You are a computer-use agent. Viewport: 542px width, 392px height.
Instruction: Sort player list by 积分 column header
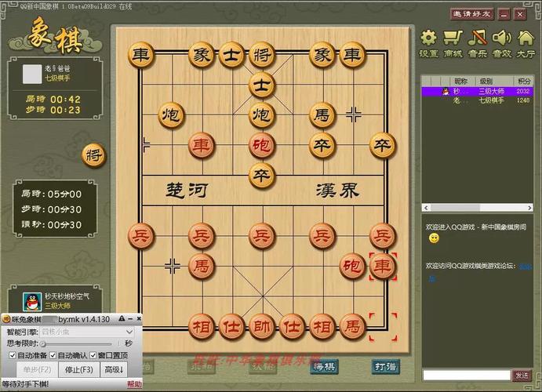522,81
